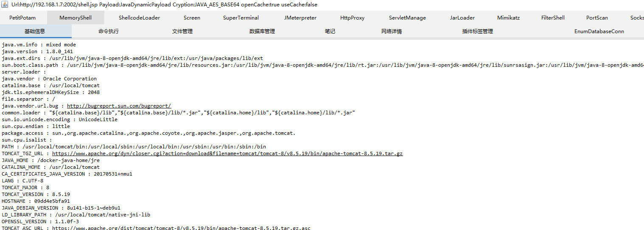
Task: Open the 数据库管理 tab
Action: point(262,31)
